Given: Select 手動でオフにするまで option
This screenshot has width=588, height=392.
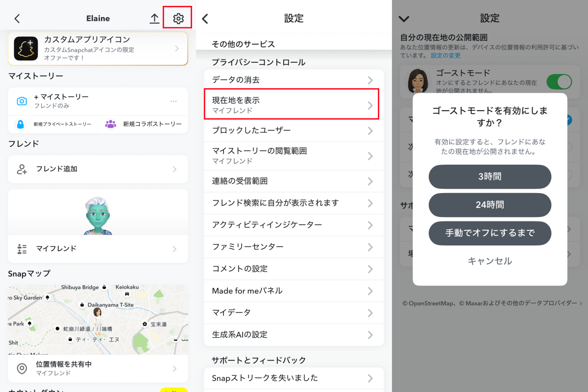Looking at the screenshot, I should pyautogui.click(x=490, y=233).
